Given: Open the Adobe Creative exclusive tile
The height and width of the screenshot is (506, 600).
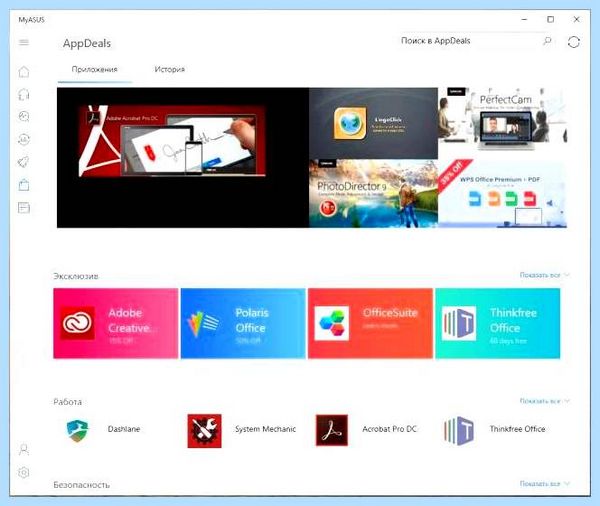Looking at the screenshot, I should click(x=116, y=323).
